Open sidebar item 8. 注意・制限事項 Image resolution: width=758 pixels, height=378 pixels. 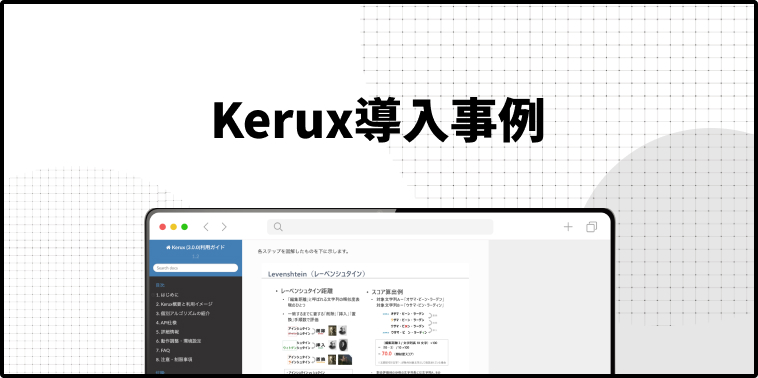(x=174, y=360)
